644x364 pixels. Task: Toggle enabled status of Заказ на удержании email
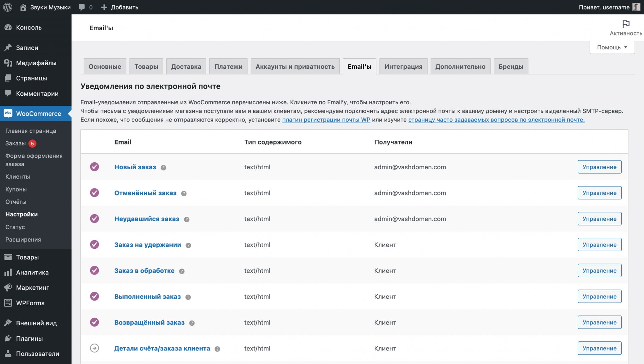point(94,244)
